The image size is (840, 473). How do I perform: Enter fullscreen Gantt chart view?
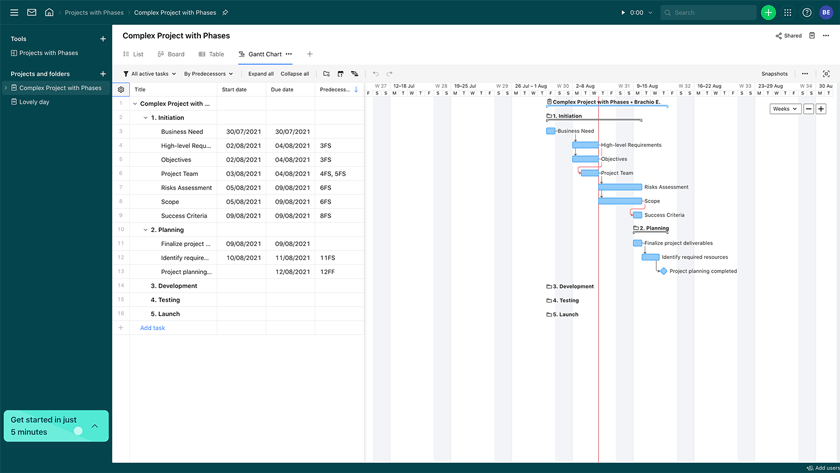826,74
